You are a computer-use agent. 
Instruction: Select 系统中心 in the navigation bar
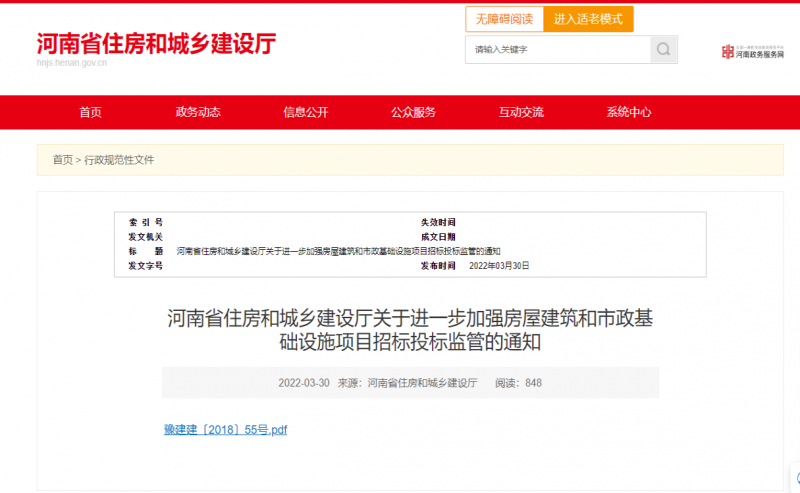click(x=628, y=112)
